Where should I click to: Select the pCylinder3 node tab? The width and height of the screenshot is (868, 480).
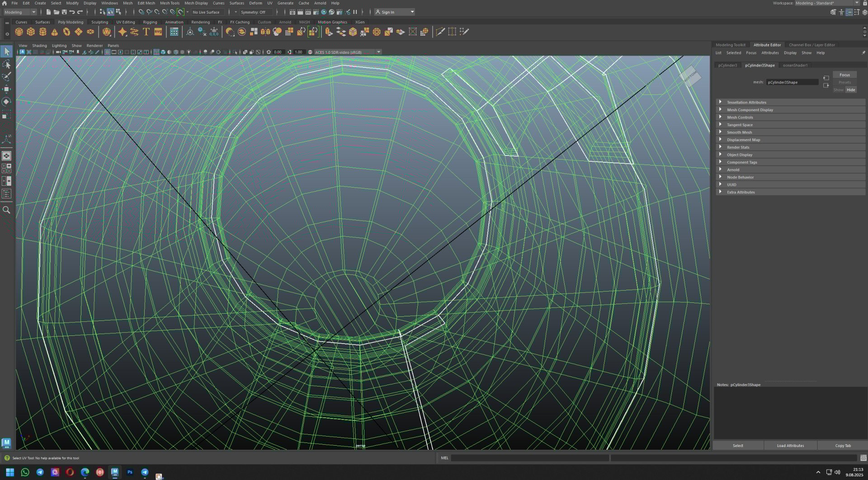point(727,65)
